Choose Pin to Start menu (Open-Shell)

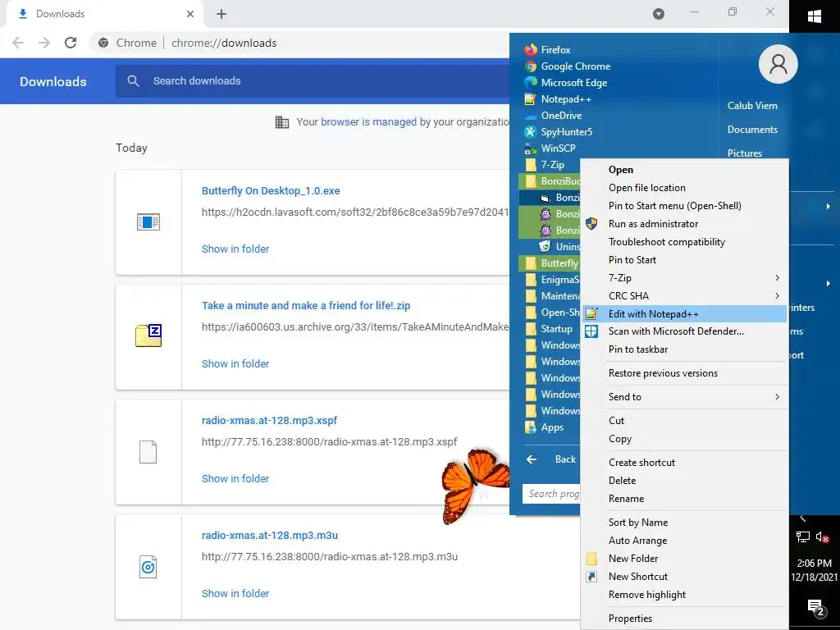click(684, 206)
